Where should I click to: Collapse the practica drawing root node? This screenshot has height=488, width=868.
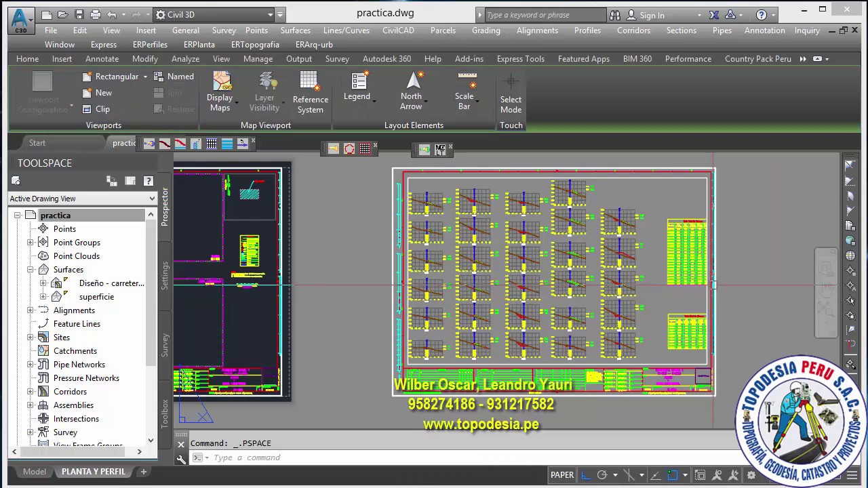tap(17, 216)
